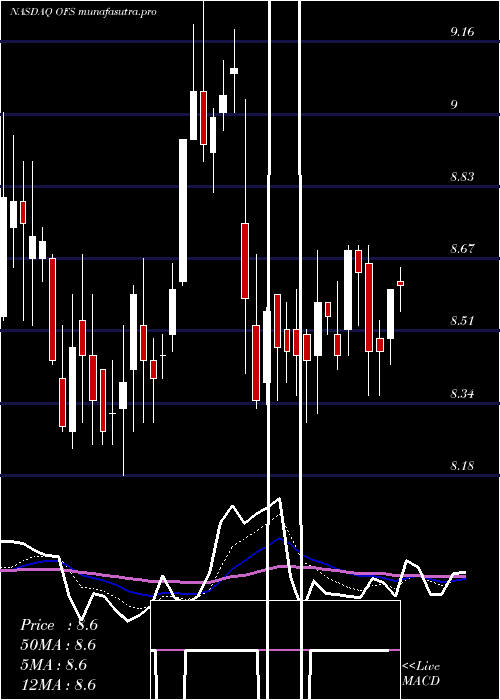Click the last small red candlestick
Image resolution: width=500 pixels, height=700 pixels.
click(x=400, y=283)
